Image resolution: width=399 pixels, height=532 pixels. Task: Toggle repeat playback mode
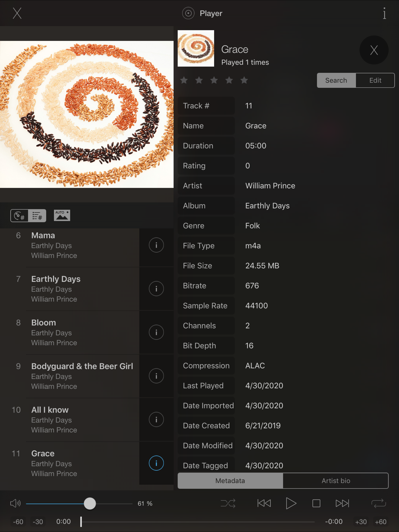pos(378,503)
